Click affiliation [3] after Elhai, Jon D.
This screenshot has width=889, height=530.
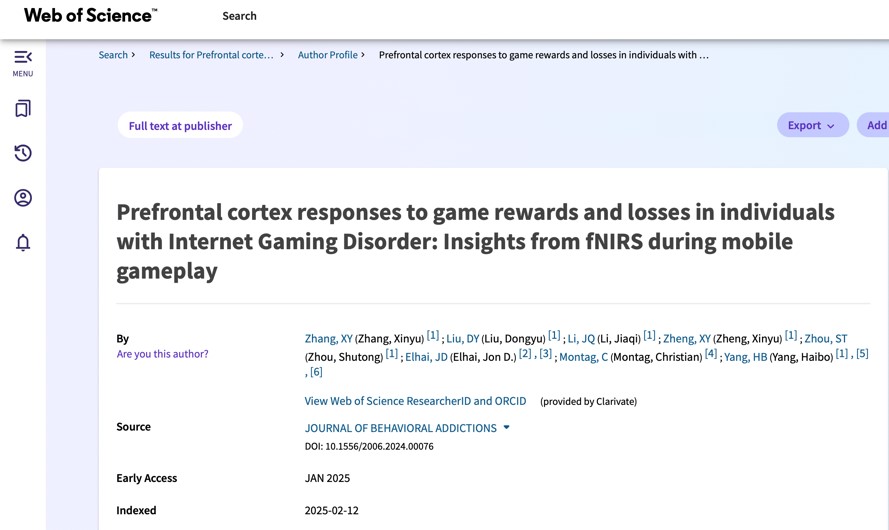pyautogui.click(x=545, y=354)
